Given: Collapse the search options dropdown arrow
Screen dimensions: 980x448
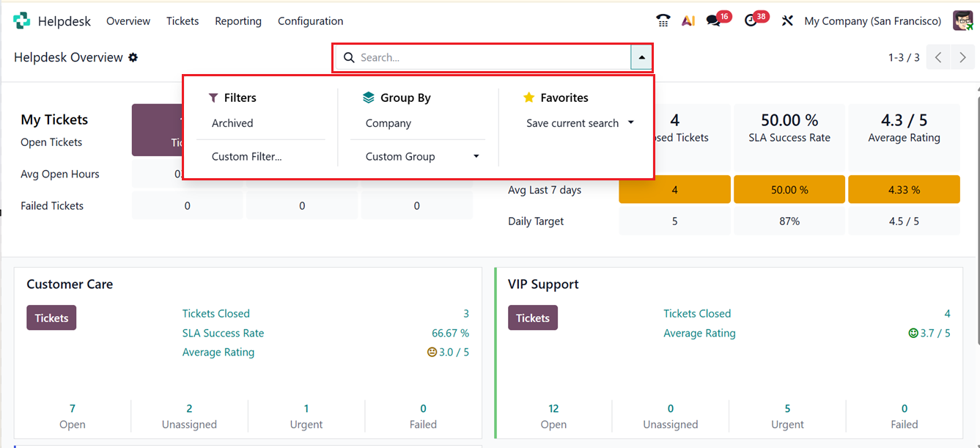Looking at the screenshot, I should [x=641, y=57].
